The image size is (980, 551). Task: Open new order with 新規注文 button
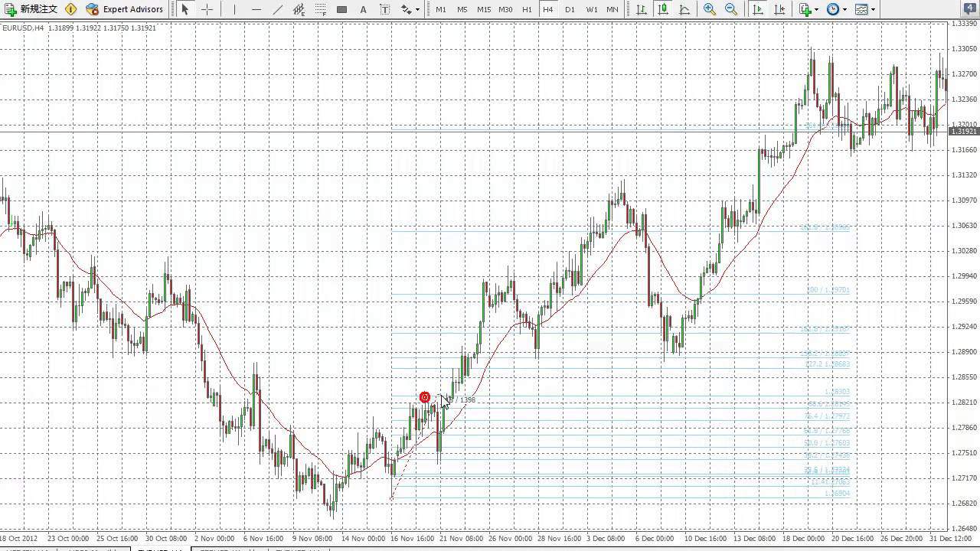click(x=31, y=9)
